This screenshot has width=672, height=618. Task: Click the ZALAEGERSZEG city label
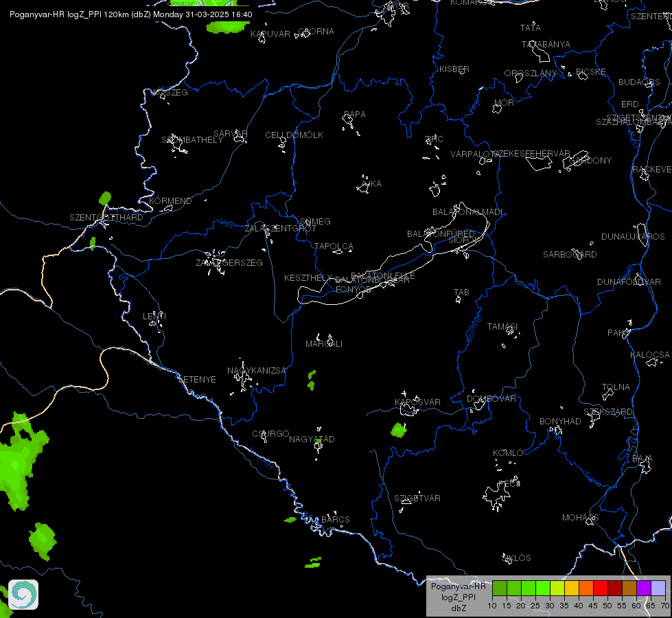pyautogui.click(x=229, y=262)
